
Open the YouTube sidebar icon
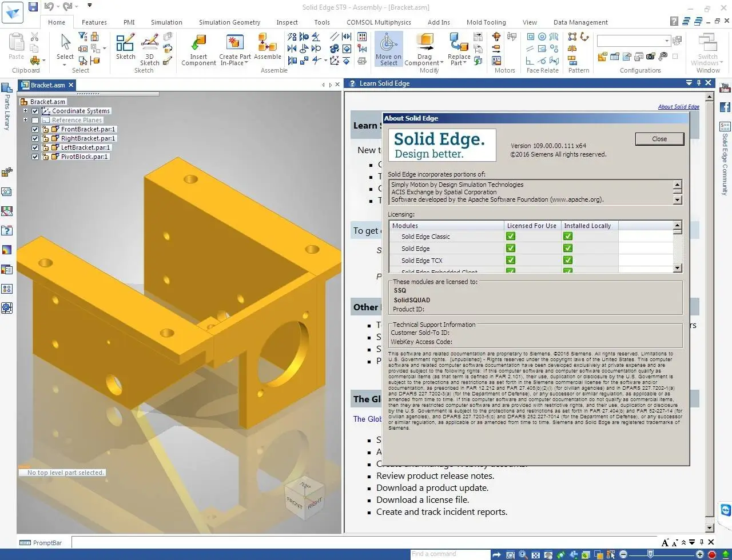[725, 88]
